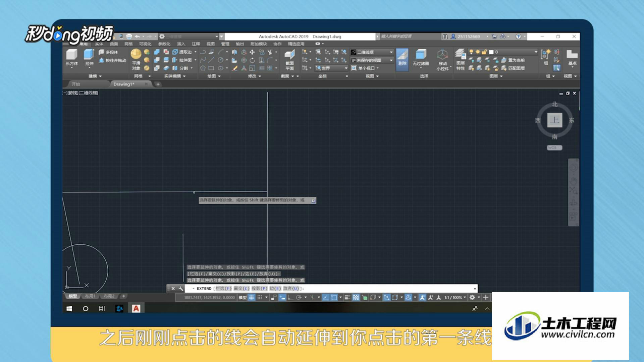Click the 组 group tool

(546, 57)
